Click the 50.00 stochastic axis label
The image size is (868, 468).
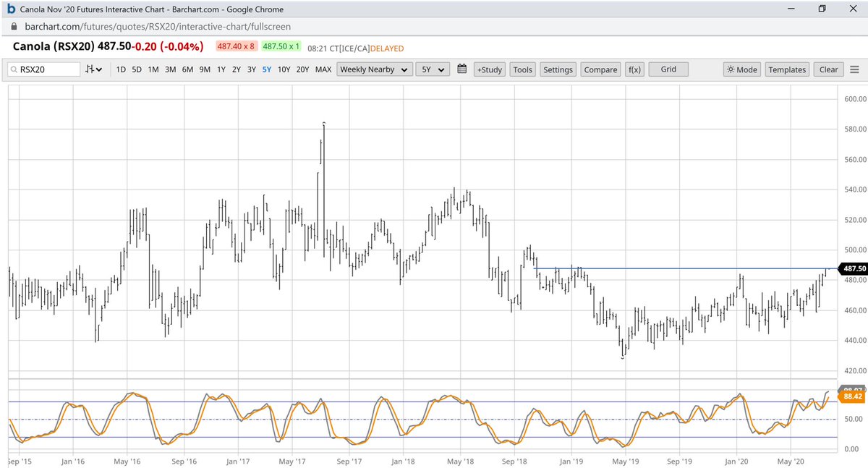point(853,420)
